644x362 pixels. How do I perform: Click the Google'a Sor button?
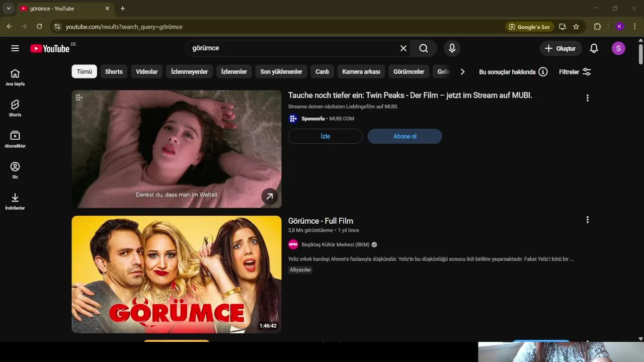click(x=529, y=27)
